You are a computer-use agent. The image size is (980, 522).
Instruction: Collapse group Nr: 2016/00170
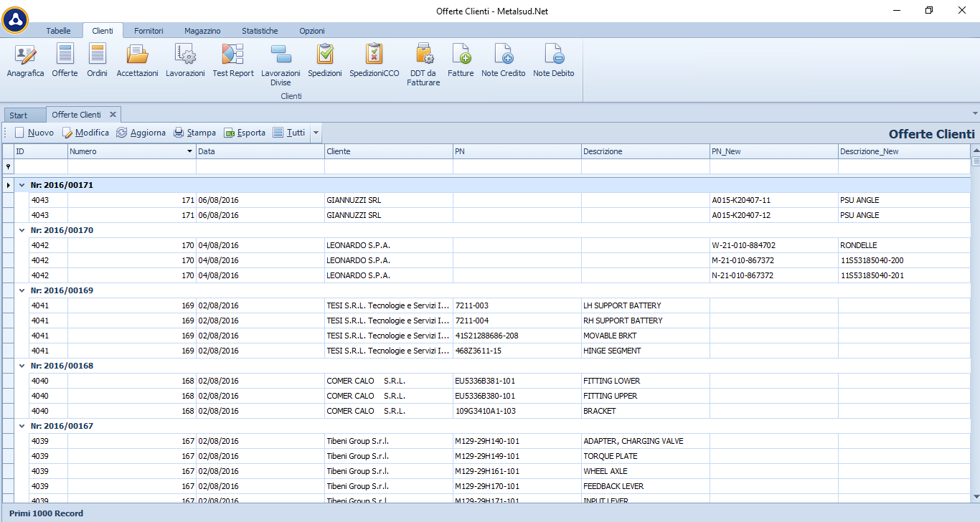[22, 230]
